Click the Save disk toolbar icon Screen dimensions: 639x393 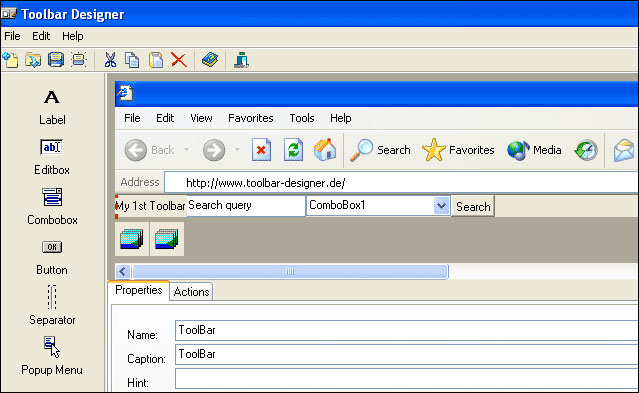point(56,60)
